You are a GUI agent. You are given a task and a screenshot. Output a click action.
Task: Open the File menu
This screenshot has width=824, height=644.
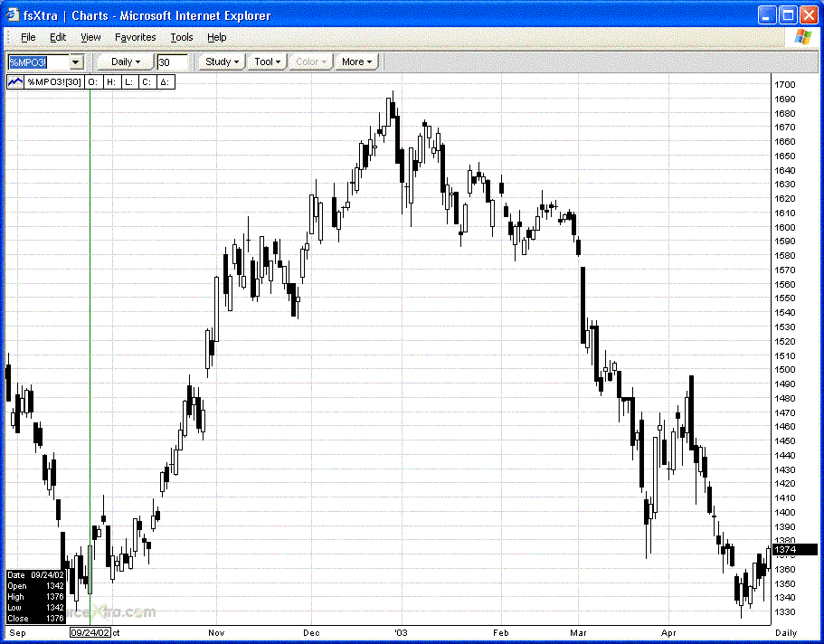click(28, 37)
